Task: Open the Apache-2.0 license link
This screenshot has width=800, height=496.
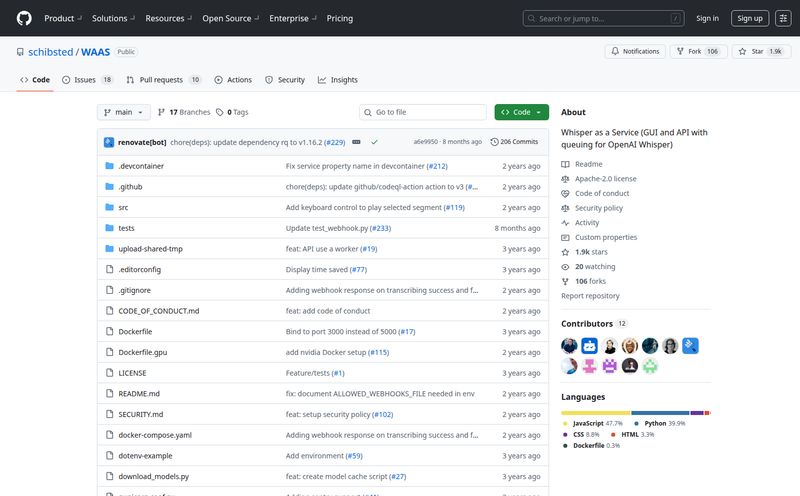Action: [605, 179]
